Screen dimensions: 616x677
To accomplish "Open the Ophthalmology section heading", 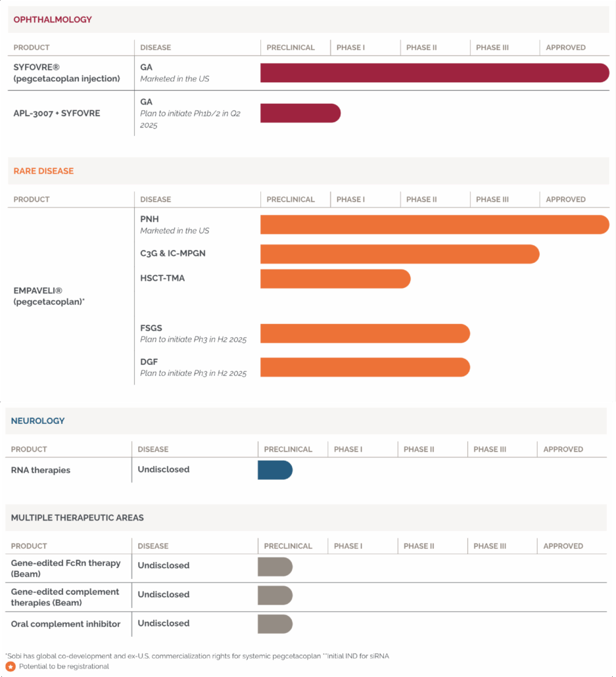I will (x=53, y=20).
